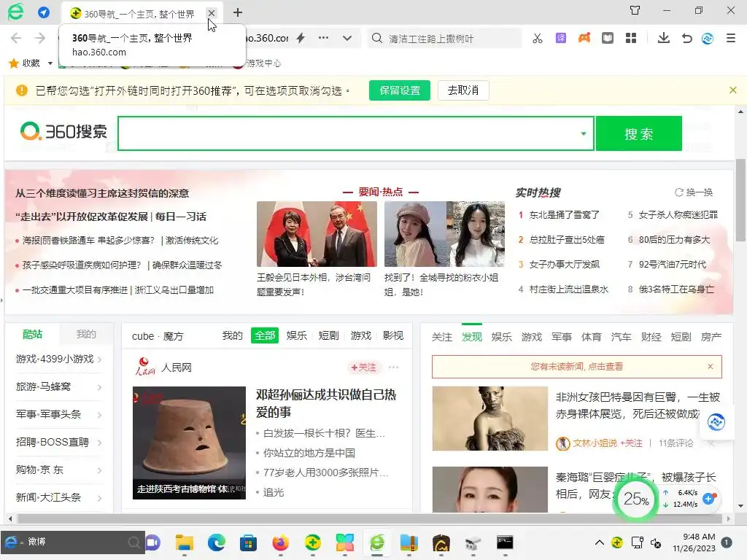
Task: Select the 娱乐 cube tab
Action: 296,335
